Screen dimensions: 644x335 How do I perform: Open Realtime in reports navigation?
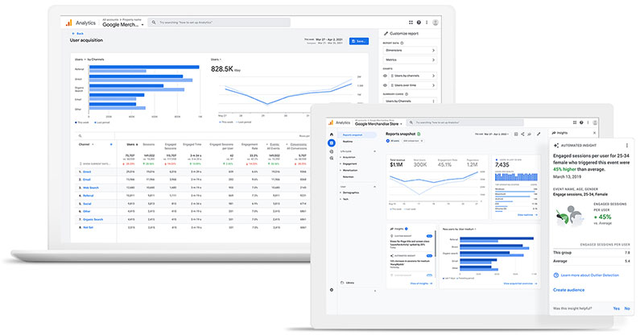coord(348,142)
